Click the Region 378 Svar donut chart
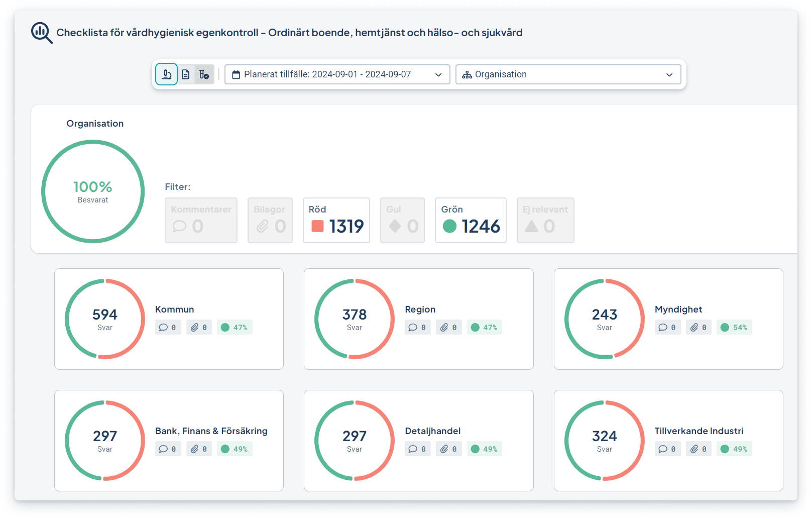The height and width of the screenshot is (519, 812). [x=355, y=319]
